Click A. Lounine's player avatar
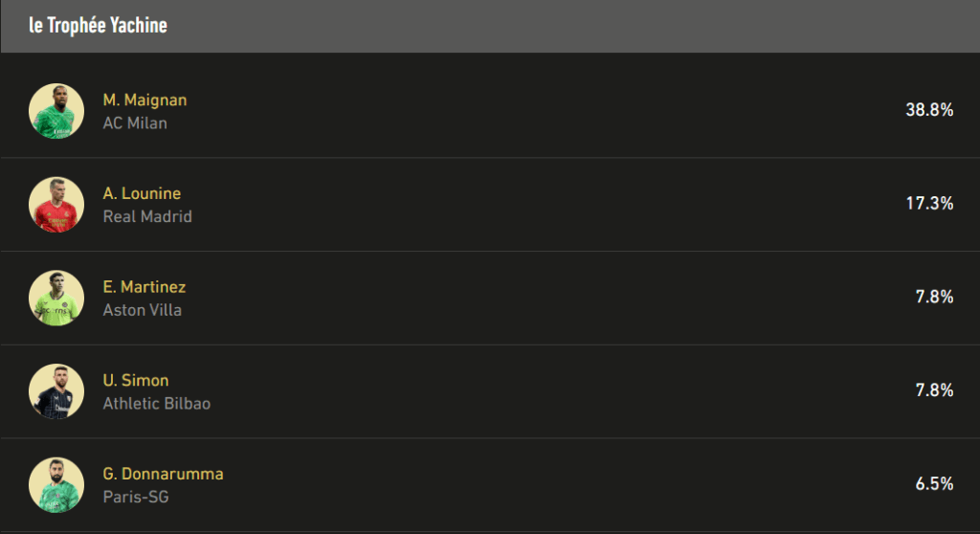 pos(56,205)
